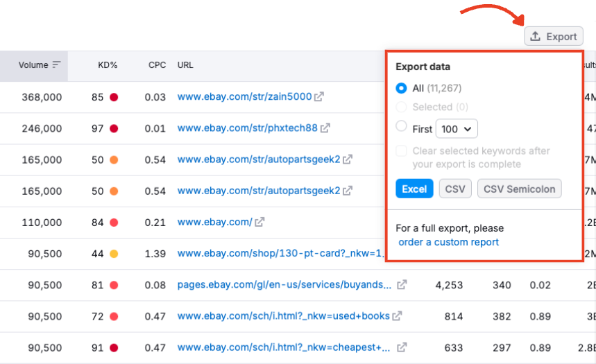Click external link icon beside cheapest URL
This screenshot has height=364, width=596.
point(402,347)
